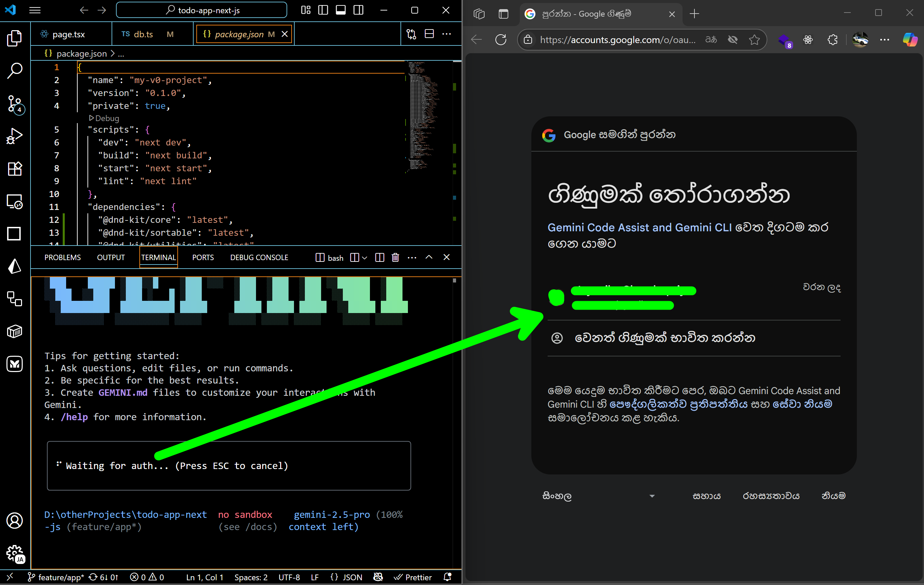Open the Copilot sidebar in browser

click(910, 40)
